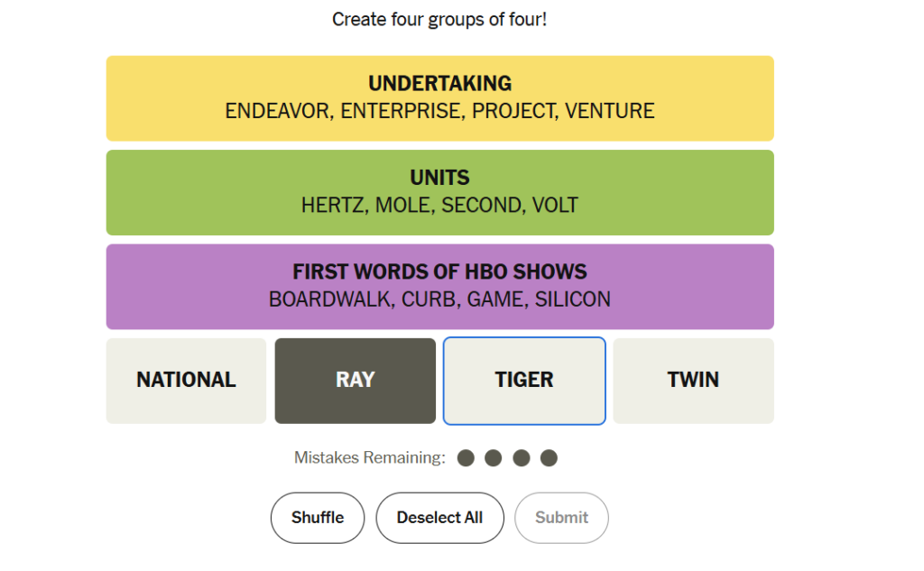Click the word VOLT in the green group

(555, 205)
